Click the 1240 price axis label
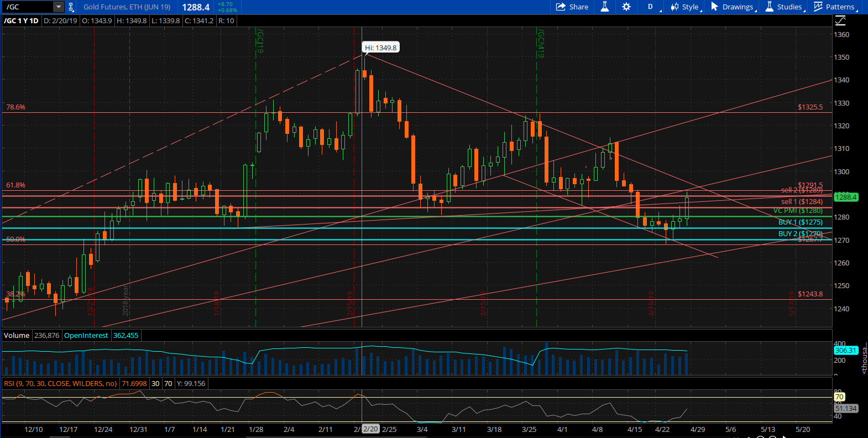The image size is (868, 438). (x=841, y=309)
